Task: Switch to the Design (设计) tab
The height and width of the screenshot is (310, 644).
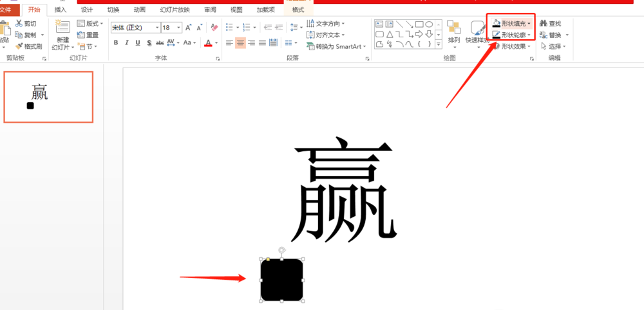Action: point(87,10)
